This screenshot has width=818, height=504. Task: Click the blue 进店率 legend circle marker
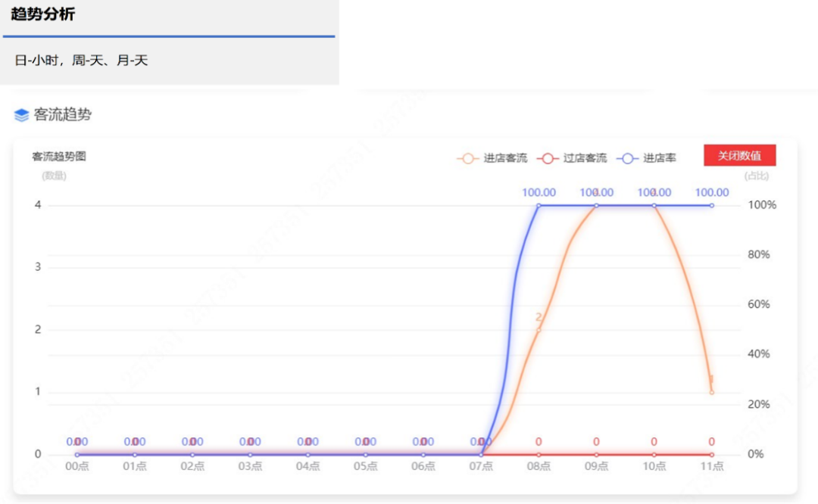coord(628,158)
